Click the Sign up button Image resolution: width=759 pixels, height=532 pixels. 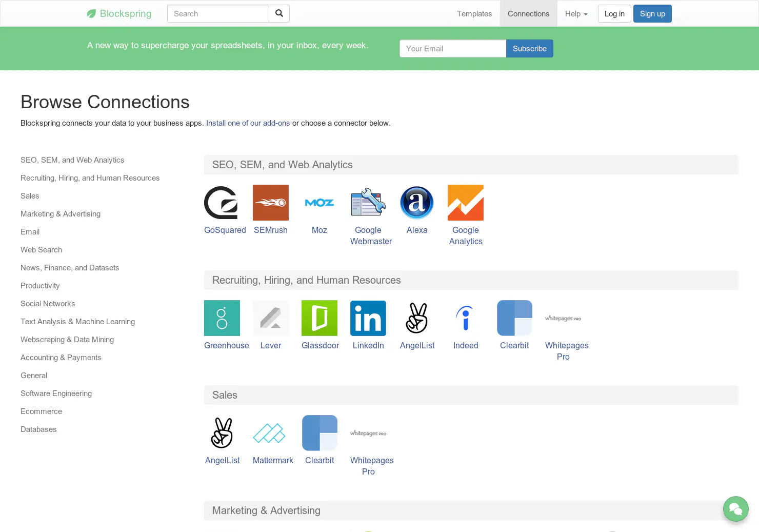(652, 14)
